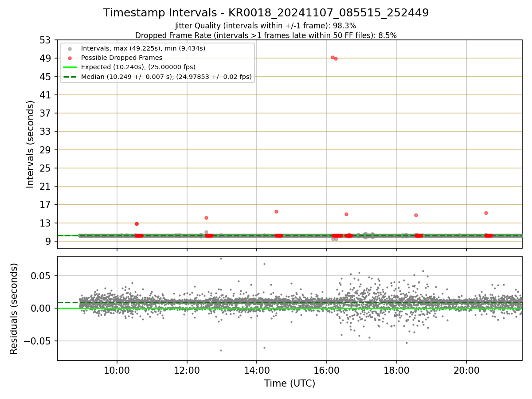The image size is (532, 399).
Task: Click the red dropped-frame point near 18:30 at 14.7 seconds
Action: [x=416, y=215]
